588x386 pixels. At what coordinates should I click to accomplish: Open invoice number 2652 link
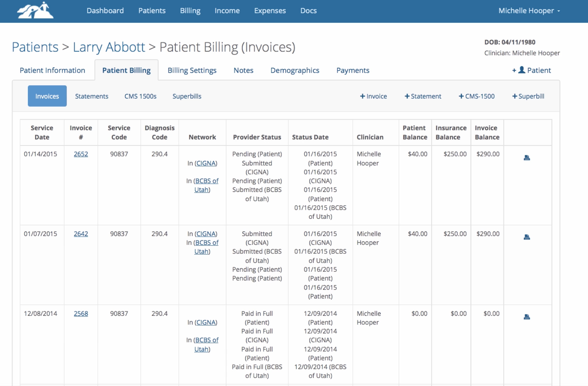pos(81,154)
